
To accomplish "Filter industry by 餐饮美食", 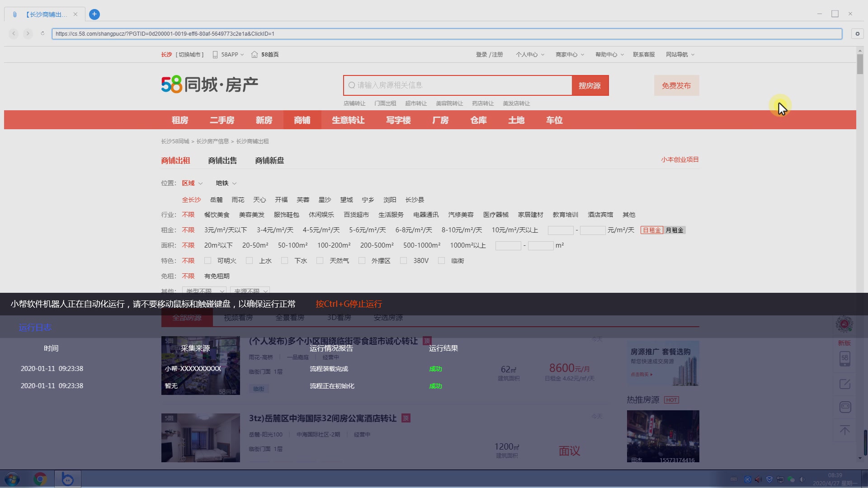I will tap(217, 215).
